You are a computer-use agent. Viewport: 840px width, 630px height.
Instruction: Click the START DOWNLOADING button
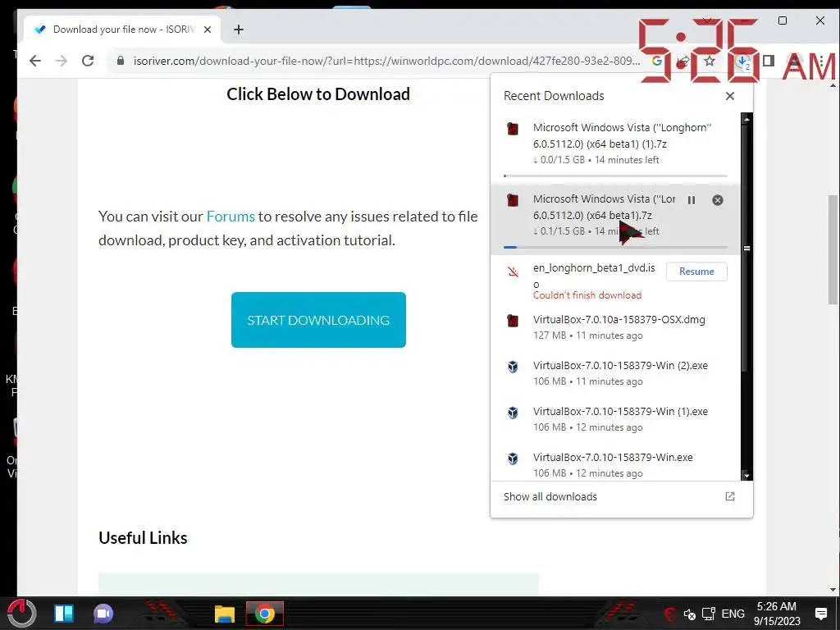tap(318, 320)
